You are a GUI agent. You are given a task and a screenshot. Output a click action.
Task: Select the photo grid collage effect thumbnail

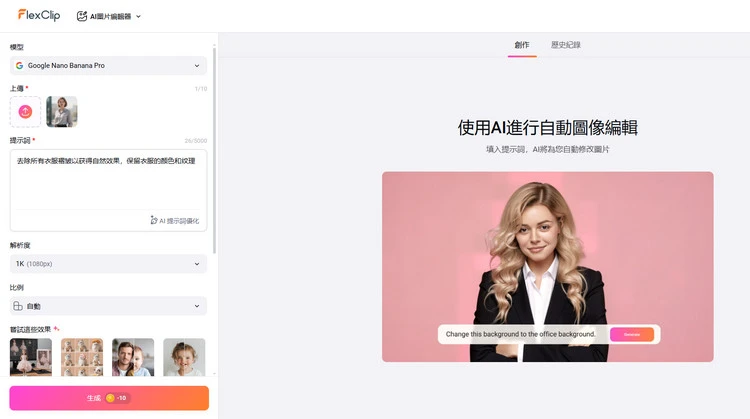(82, 357)
